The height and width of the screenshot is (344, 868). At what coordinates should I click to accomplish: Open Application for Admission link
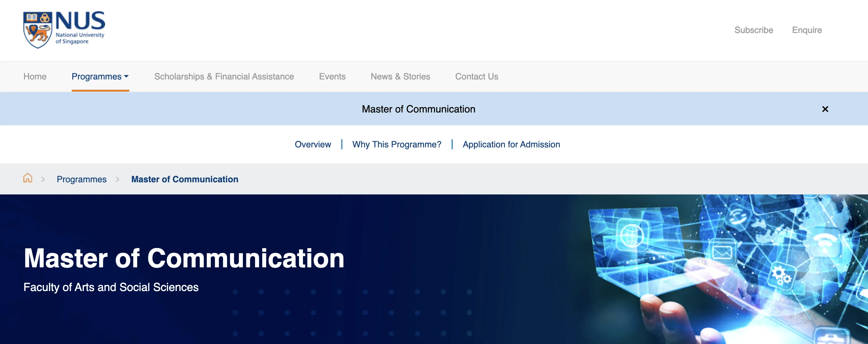(511, 144)
